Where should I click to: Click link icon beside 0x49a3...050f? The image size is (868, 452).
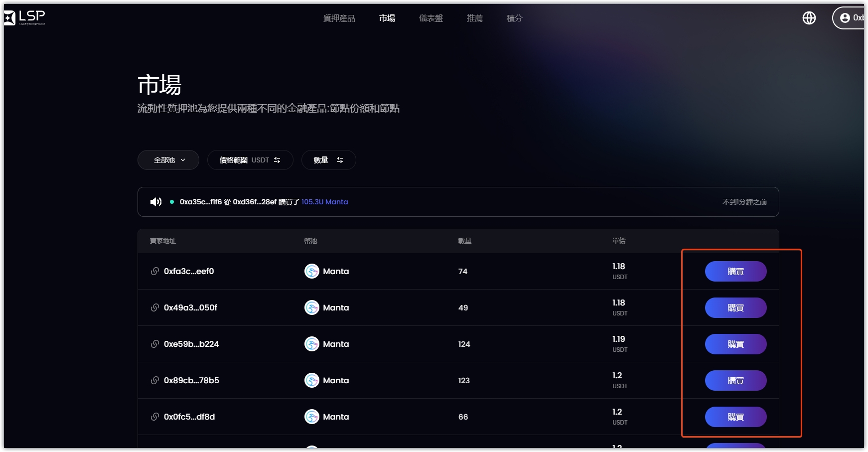click(155, 307)
